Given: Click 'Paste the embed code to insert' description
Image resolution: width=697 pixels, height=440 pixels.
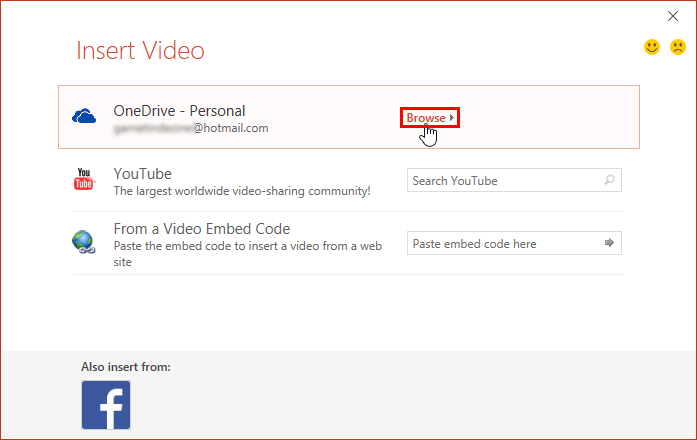Looking at the screenshot, I should tap(248, 253).
